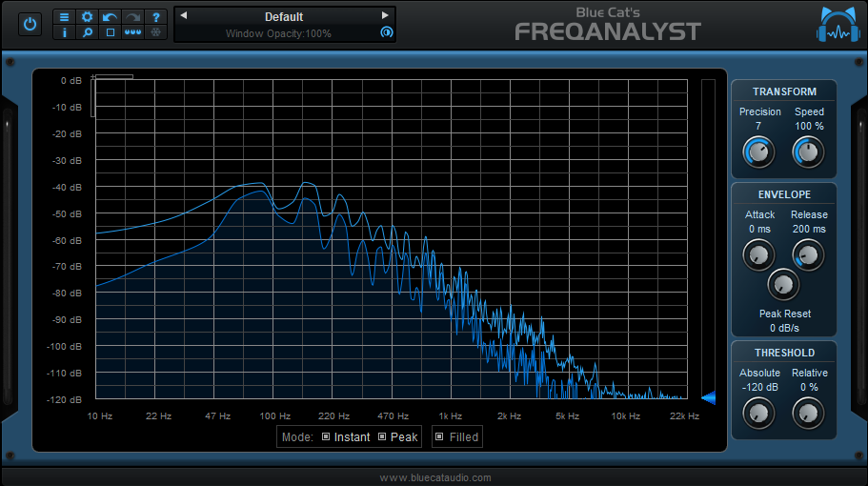This screenshot has height=486, width=868.
Task: Click the redo arrow icon
Action: pos(132,17)
